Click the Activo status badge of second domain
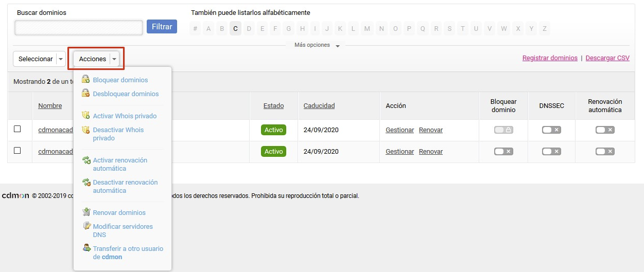 pos(273,152)
